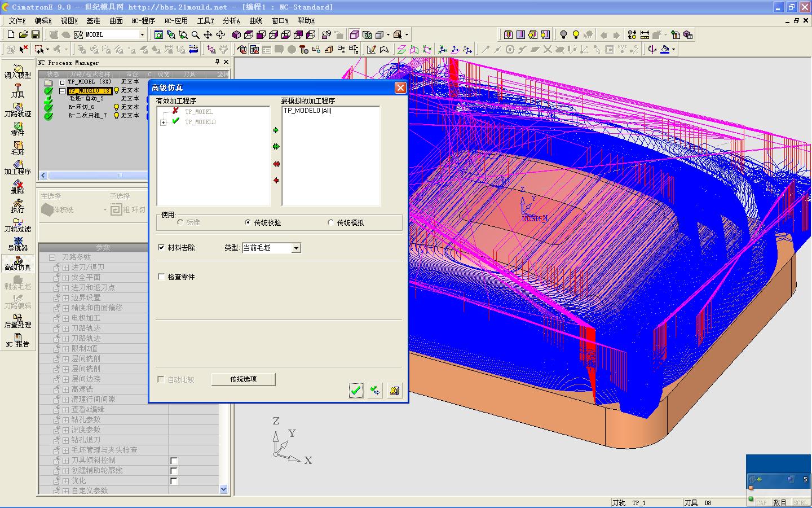Click the New file toolbar icon
Image resolution: width=812 pixels, height=508 pixels.
11,34
